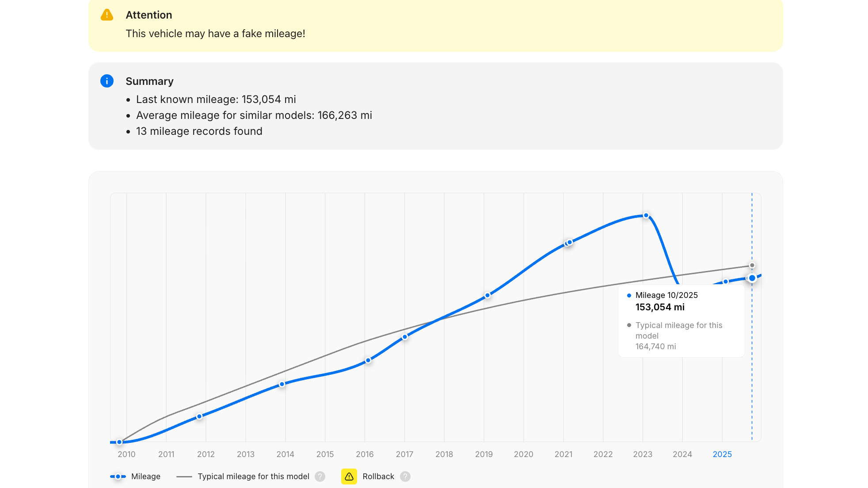The image size is (868, 488).
Task: Click the Rollback legend label
Action: click(x=378, y=477)
